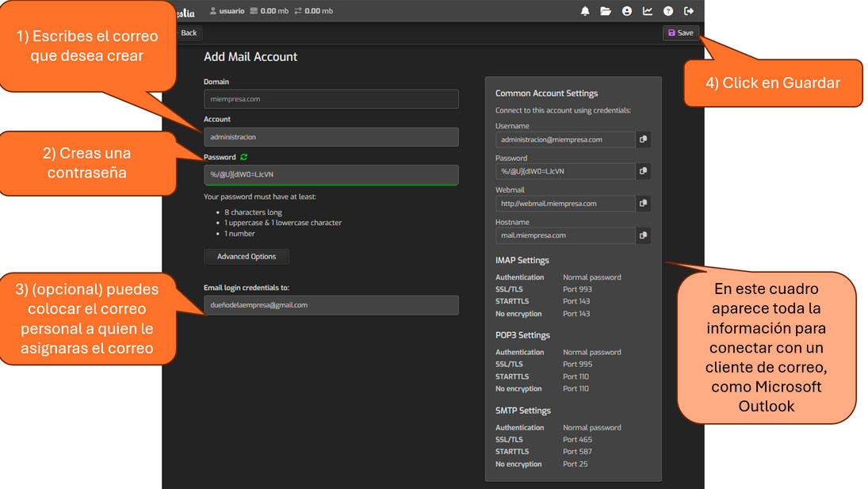Image resolution: width=868 pixels, height=489 pixels.
Task: Open the file manager folder icon
Action: tap(606, 11)
